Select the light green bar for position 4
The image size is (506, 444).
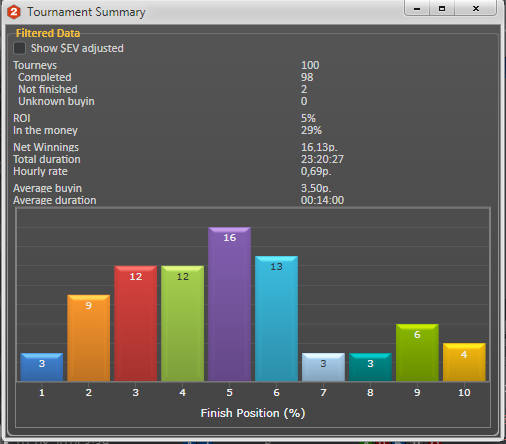pos(182,323)
